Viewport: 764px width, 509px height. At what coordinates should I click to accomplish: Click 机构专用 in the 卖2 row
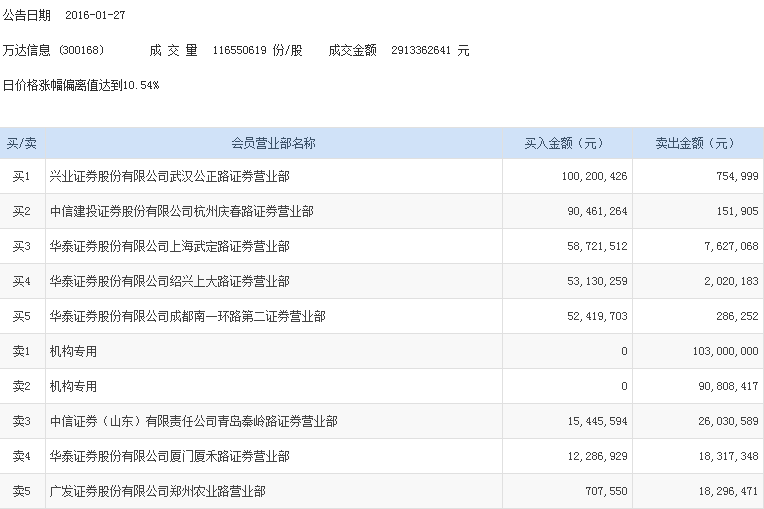tap(73, 387)
